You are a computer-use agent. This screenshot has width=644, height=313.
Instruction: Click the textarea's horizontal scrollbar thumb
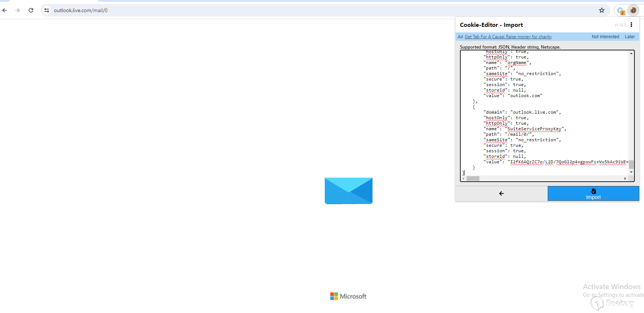point(473,178)
